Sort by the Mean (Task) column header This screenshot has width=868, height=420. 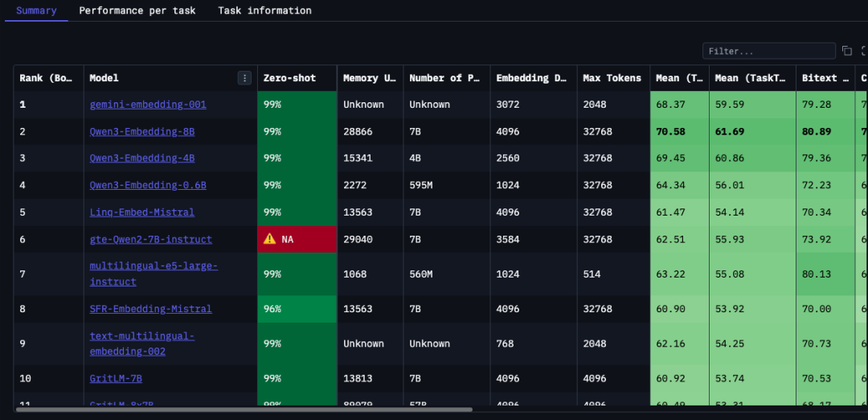click(680, 78)
